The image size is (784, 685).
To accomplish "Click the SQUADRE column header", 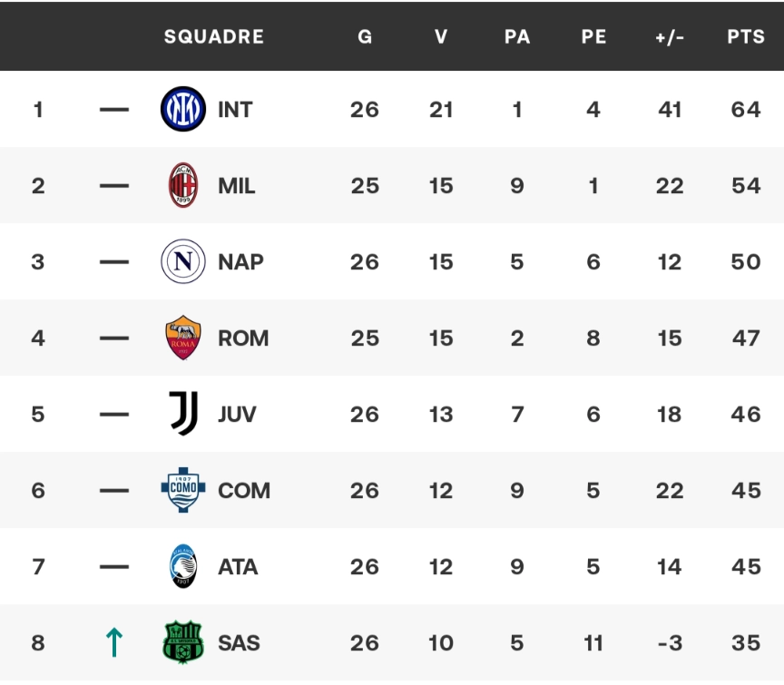I will point(214,37).
